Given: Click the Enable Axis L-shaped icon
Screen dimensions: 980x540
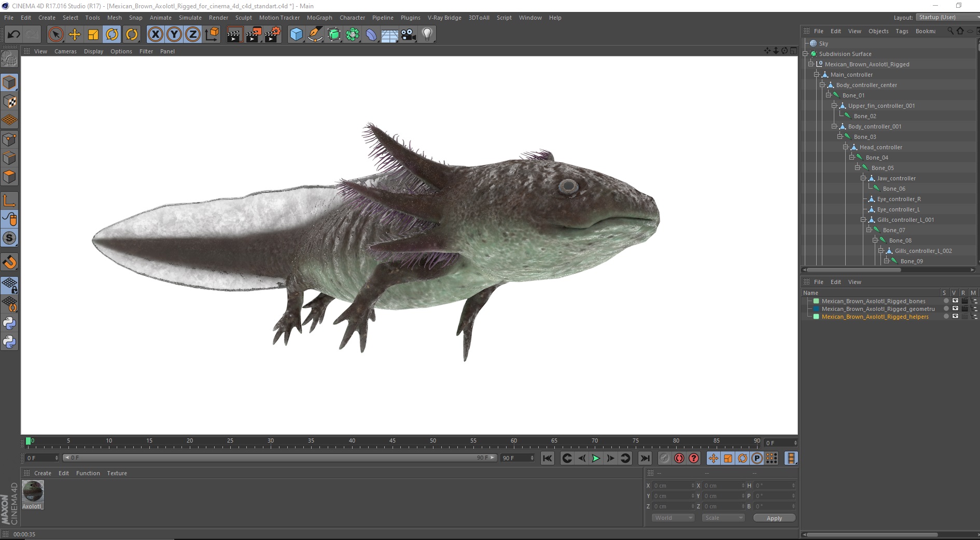Looking at the screenshot, I should [9, 201].
